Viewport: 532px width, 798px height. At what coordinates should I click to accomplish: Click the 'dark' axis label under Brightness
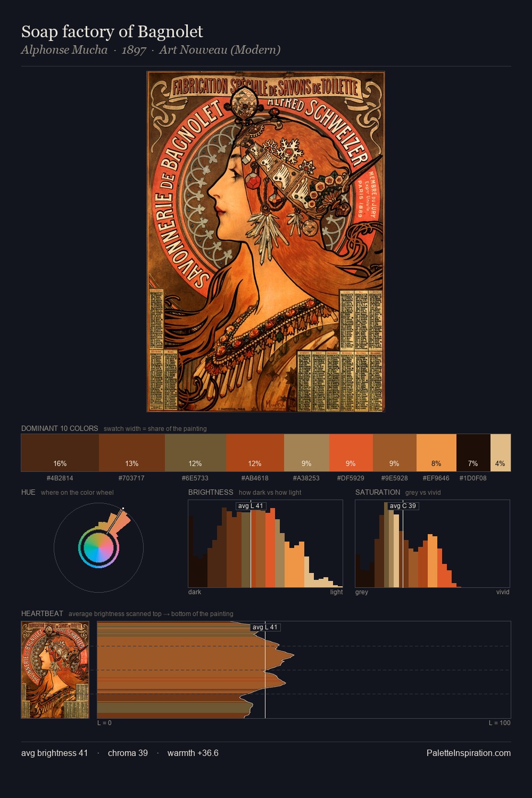point(195,592)
